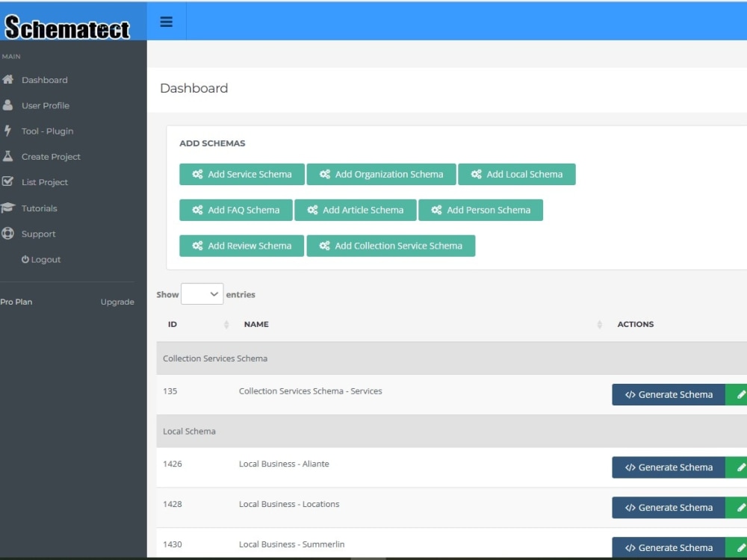Click the Dashboard home icon in sidebar
The image size is (747, 560).
point(7,80)
